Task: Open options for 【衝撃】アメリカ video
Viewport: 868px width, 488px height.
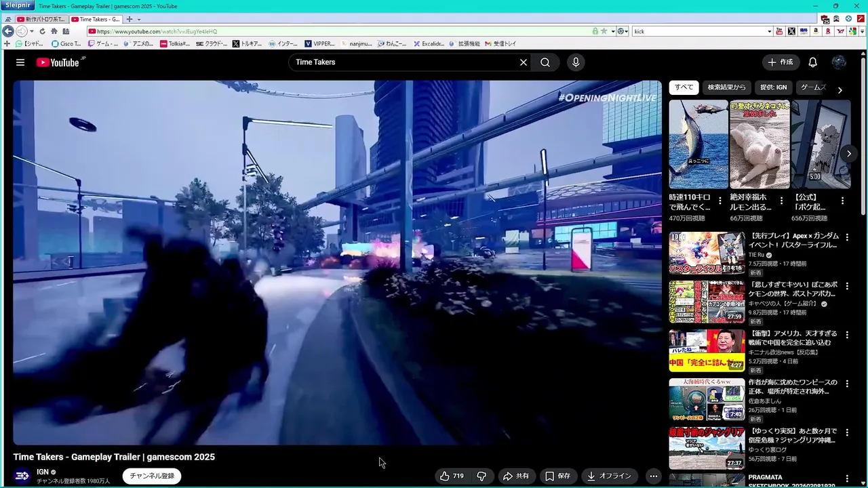Action: coord(847,335)
